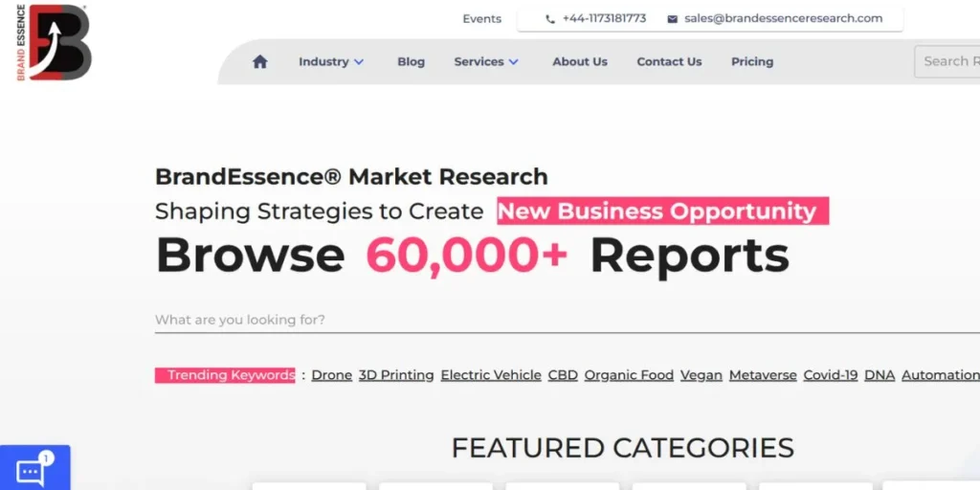This screenshot has width=980, height=490.
Task: Click the FEATURED CATEGORIES heading
Action: click(x=622, y=448)
